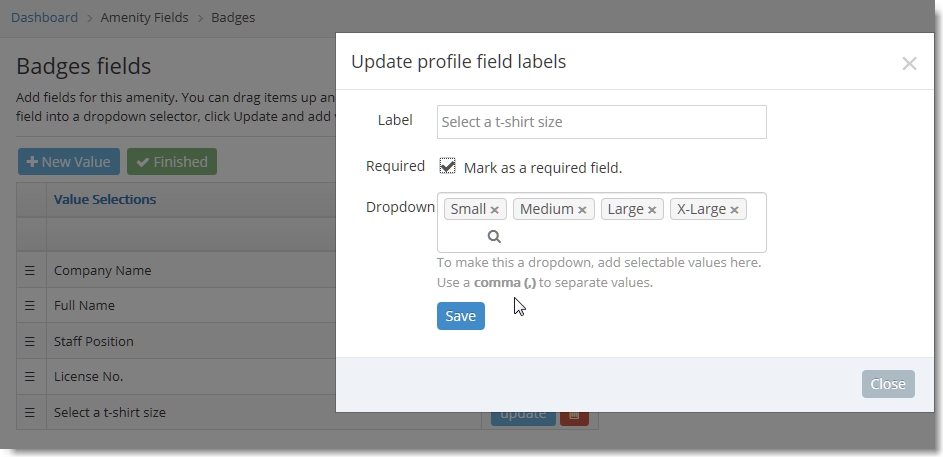Sort by the Value Selections column header

(x=105, y=200)
